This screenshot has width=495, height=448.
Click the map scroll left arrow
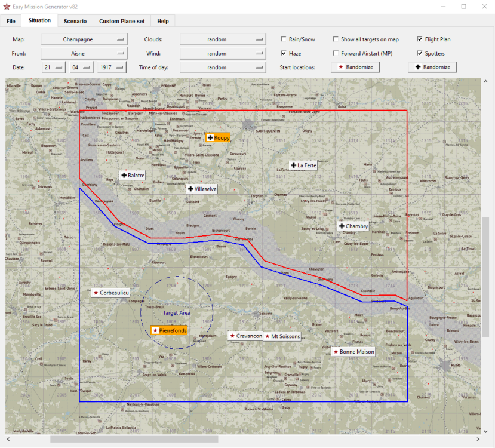click(8, 439)
